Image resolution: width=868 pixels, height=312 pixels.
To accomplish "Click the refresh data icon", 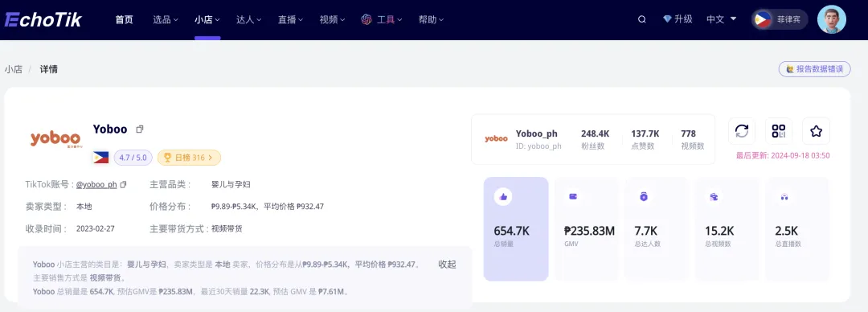I will (742, 131).
